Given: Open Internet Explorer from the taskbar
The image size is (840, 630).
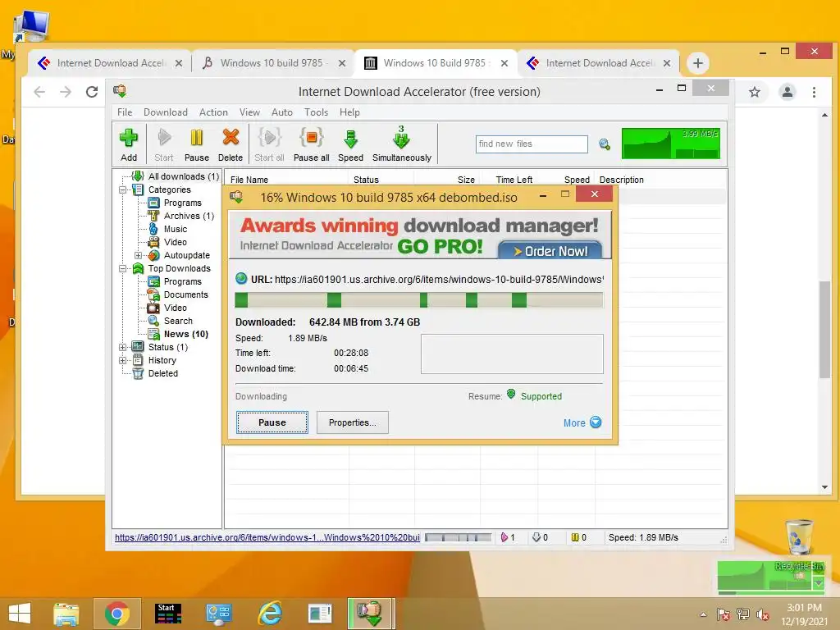Looking at the screenshot, I should [270, 614].
